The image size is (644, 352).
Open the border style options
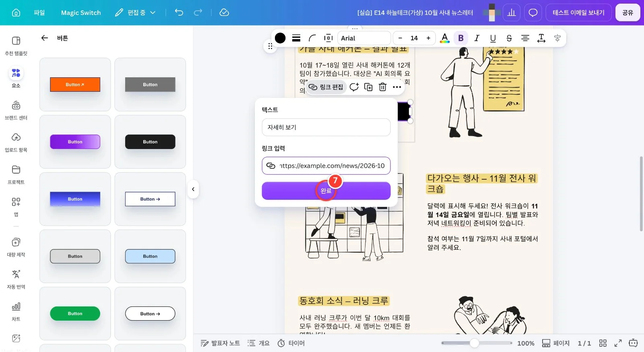[x=296, y=38]
